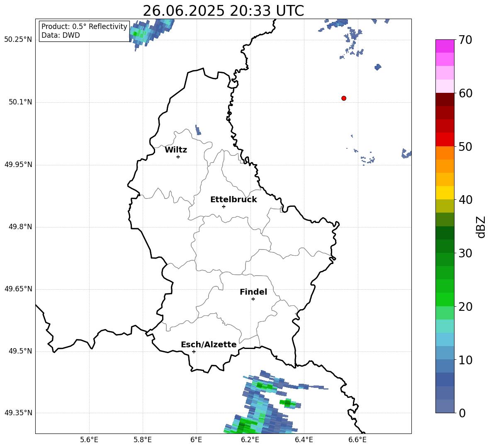Click the 5.8°E longitude label
Viewport: 491px width, 448px height.
pyautogui.click(x=143, y=440)
